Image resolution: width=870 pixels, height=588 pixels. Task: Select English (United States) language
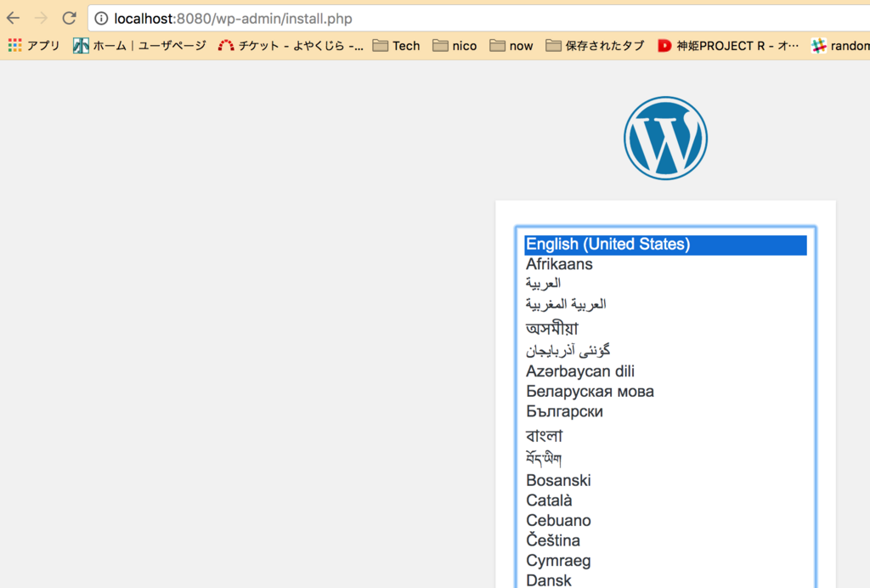665,245
